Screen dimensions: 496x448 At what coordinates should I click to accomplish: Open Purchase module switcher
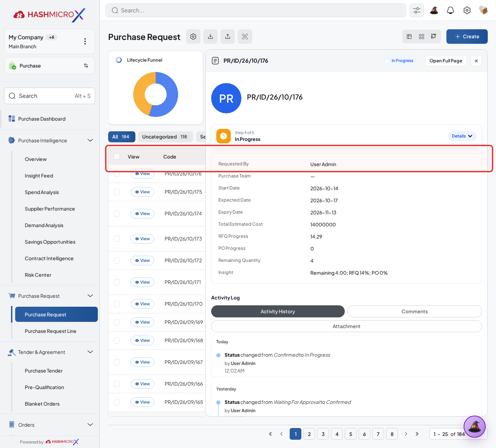(x=50, y=65)
